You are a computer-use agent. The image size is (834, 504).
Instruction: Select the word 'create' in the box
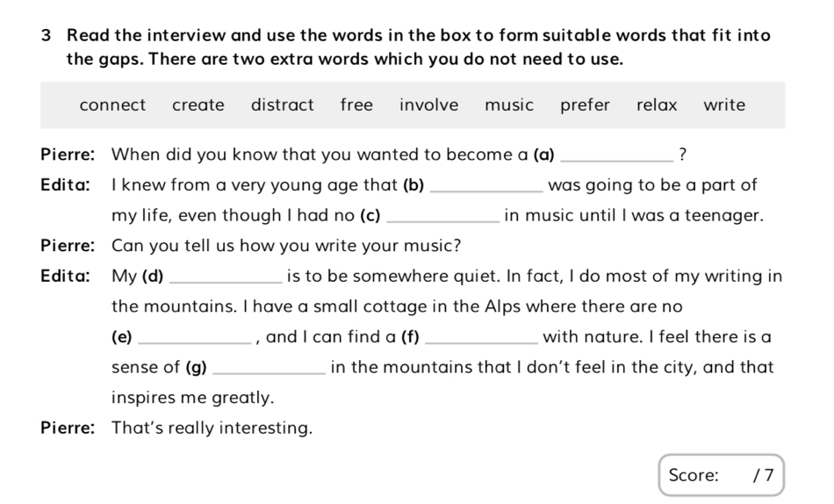198,105
